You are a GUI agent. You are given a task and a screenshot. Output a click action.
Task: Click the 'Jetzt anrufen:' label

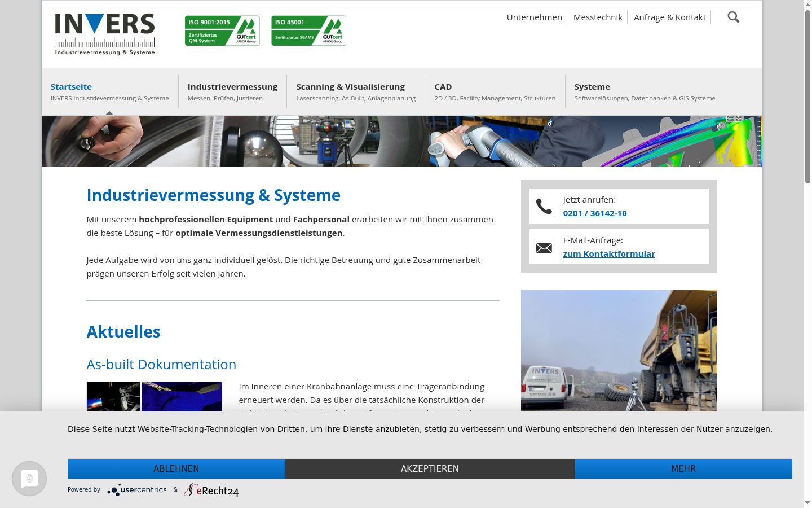click(x=589, y=200)
